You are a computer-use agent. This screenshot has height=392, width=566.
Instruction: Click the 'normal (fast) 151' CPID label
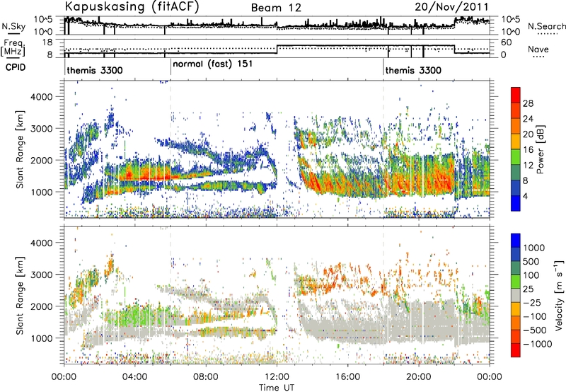pos(213,64)
